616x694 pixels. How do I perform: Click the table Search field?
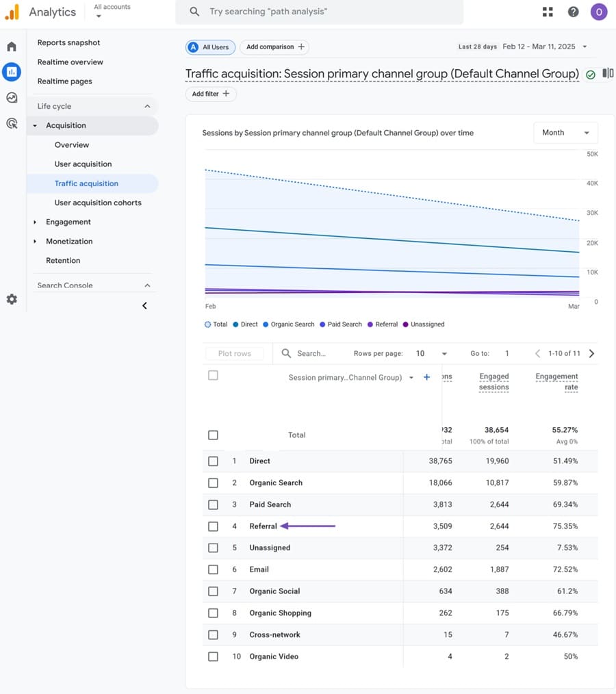pos(311,353)
